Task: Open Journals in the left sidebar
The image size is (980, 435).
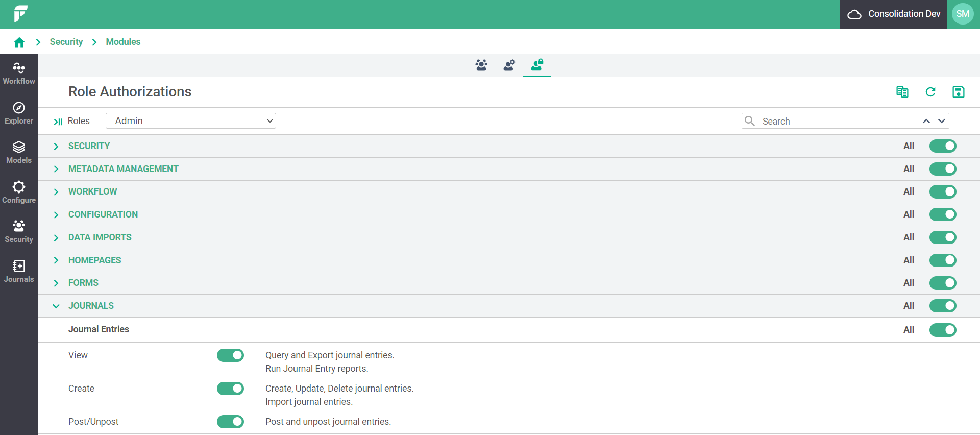Action: pos(19,272)
